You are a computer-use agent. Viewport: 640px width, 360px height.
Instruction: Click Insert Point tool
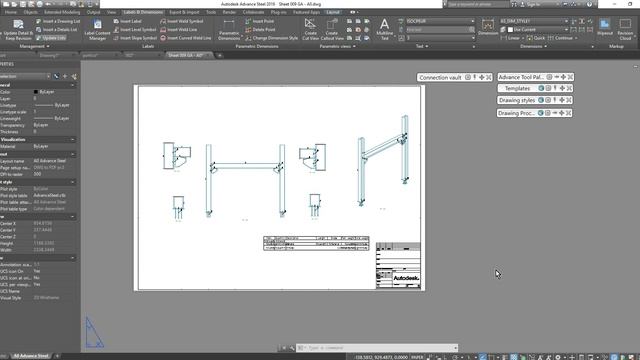tap(260, 21)
